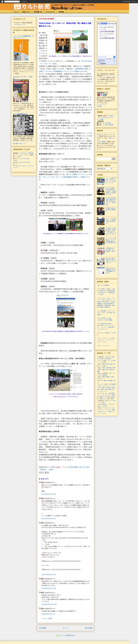The image size is (138, 644).
Task: Open the 文鮮明 label link
Action: pyautogui.click(x=51, y=469)
